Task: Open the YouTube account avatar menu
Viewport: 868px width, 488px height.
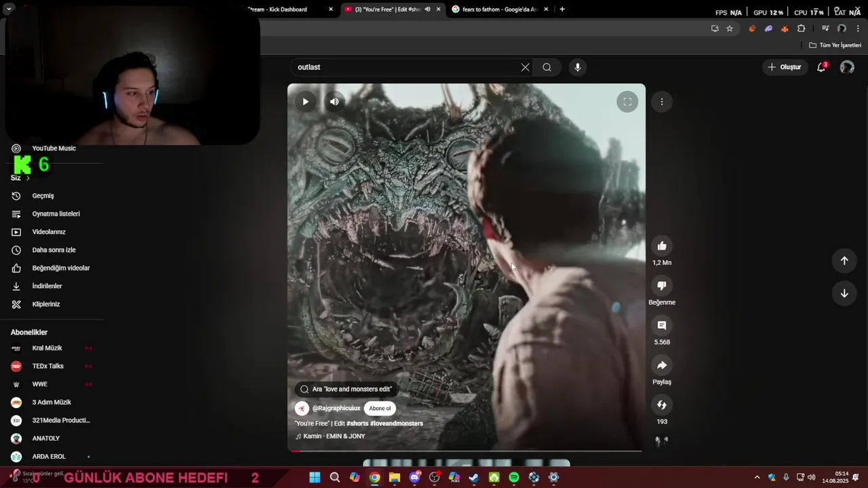Action: click(847, 67)
